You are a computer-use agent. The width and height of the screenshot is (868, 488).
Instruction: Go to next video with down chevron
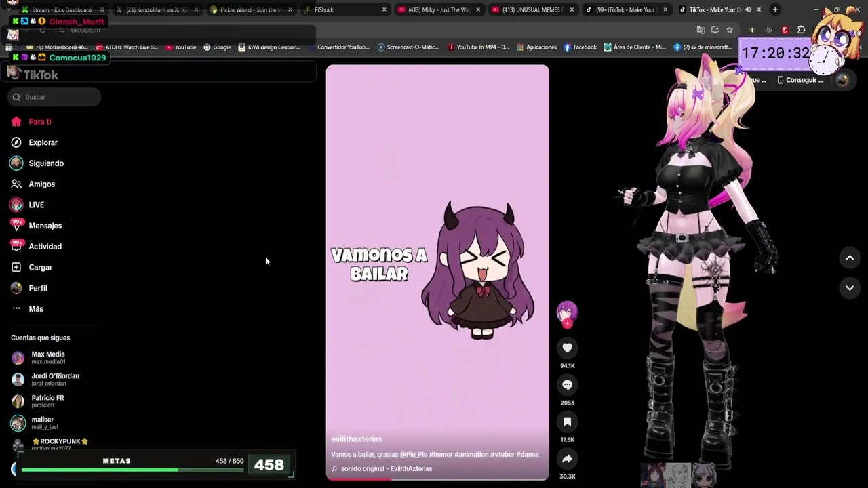(x=850, y=288)
